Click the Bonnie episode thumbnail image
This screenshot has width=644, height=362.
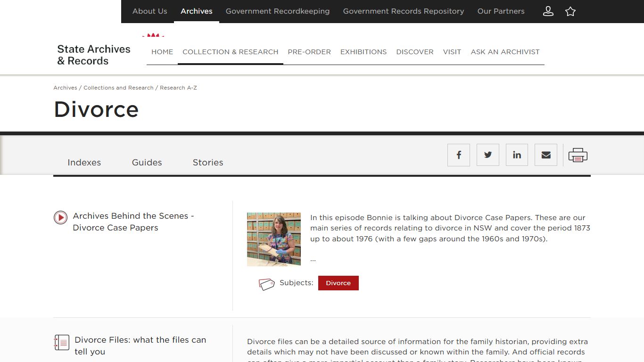[274, 239]
